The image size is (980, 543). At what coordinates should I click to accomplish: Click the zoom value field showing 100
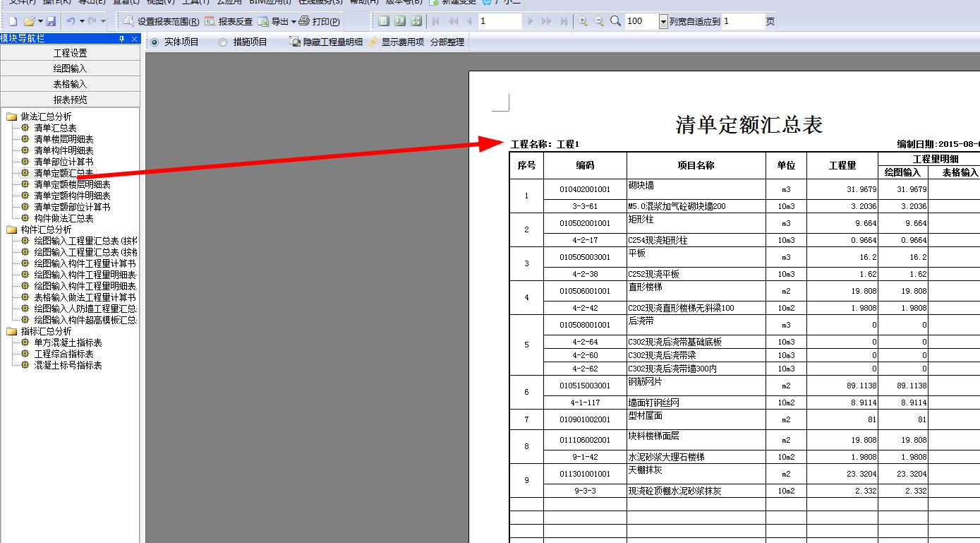coord(642,21)
